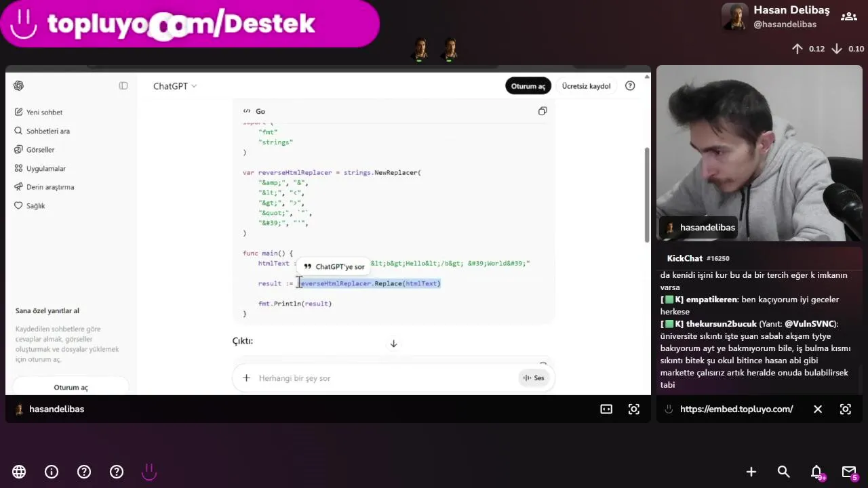Jump to bottom with down arrow button
The width and height of the screenshot is (868, 488).
(393, 344)
